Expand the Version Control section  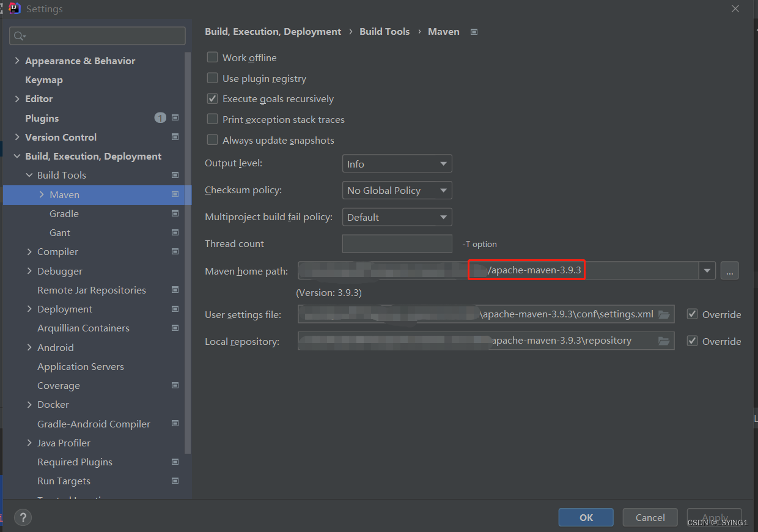(17, 137)
